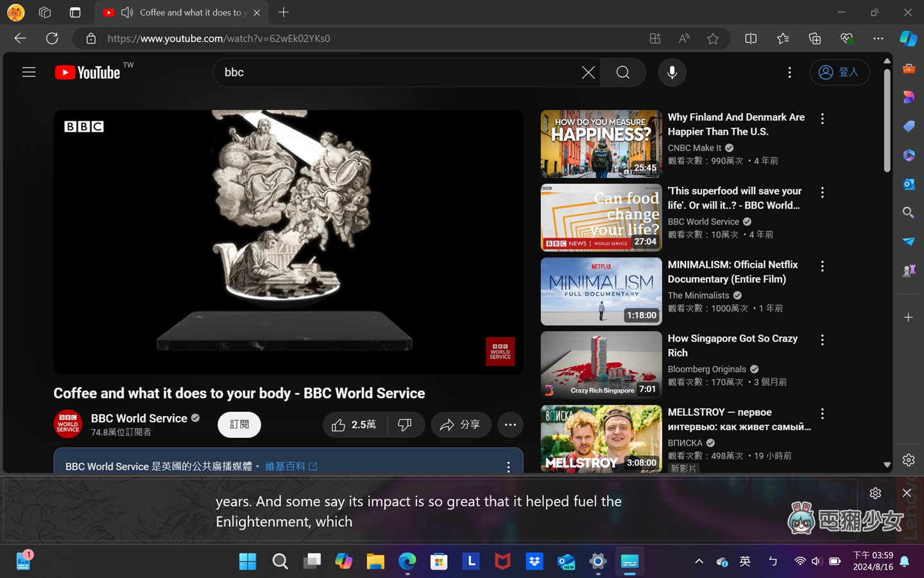Toggle vertical tabs actions menu
Viewport: 924px width, 578px height.
75,12
